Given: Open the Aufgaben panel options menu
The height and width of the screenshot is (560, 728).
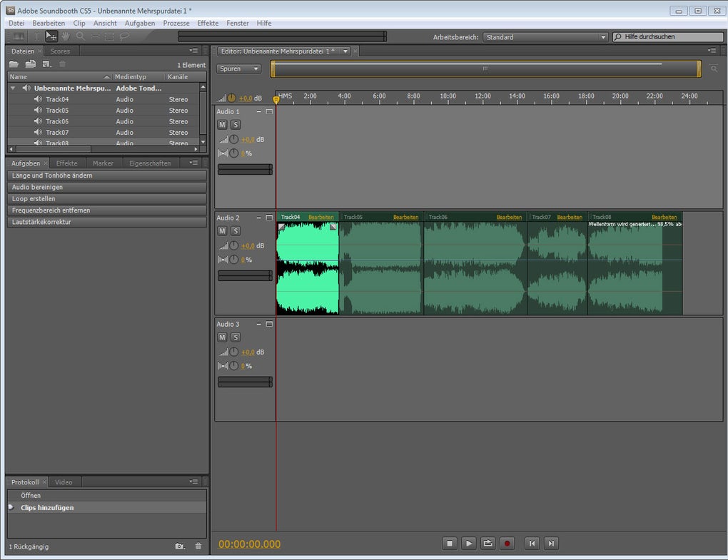Looking at the screenshot, I should [193, 163].
